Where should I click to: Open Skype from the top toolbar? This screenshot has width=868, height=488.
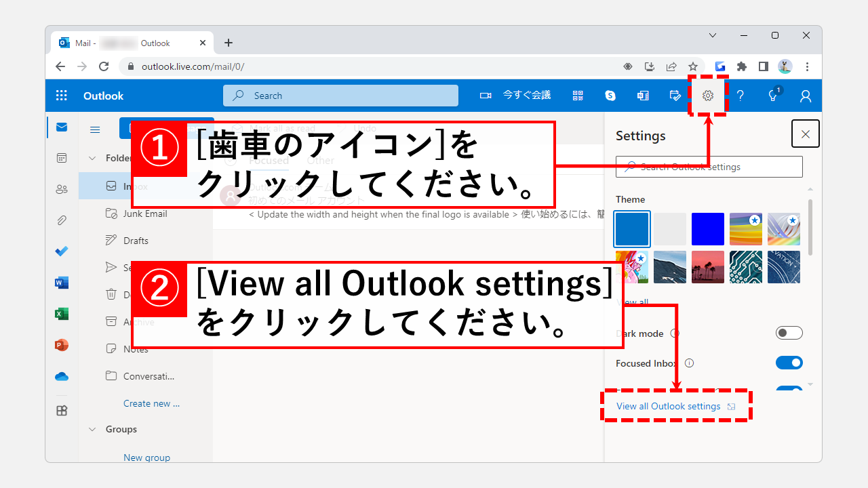click(x=610, y=96)
